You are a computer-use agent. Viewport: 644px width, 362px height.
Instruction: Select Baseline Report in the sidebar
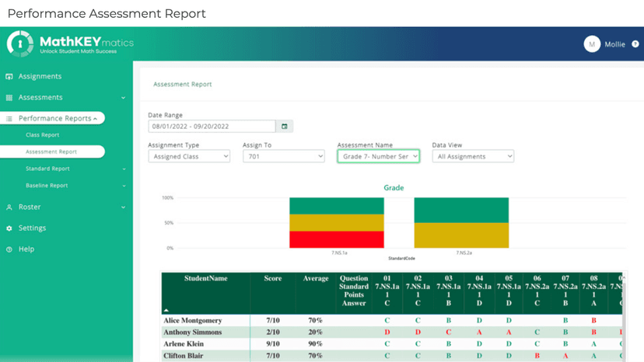(x=47, y=186)
